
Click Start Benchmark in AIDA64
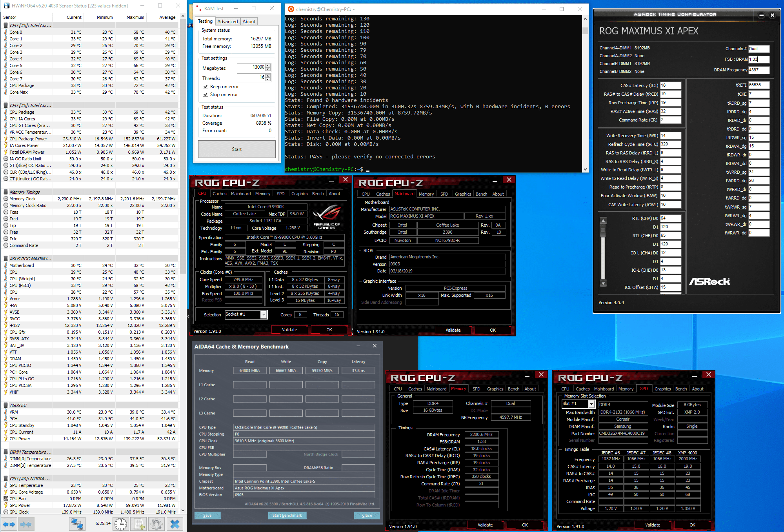(287, 516)
